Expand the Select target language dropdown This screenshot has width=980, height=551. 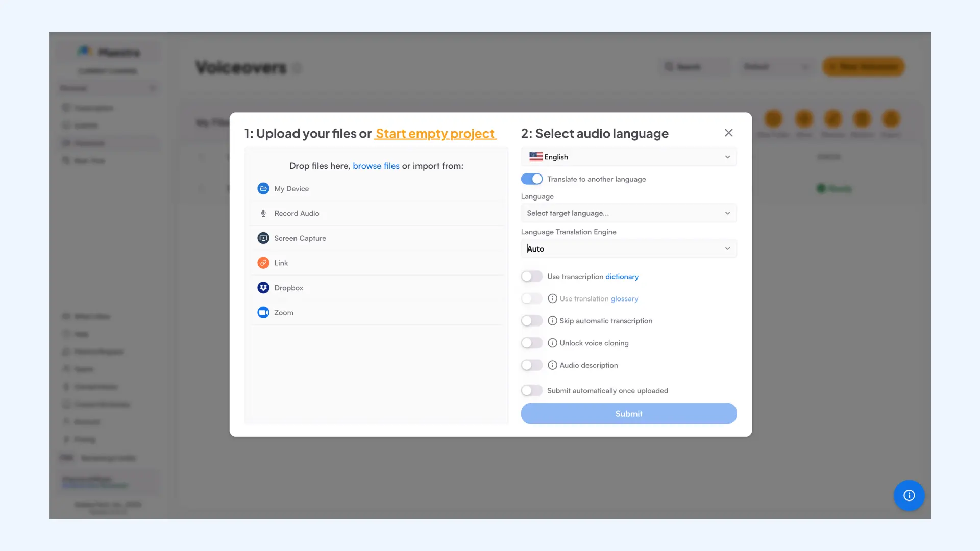tap(628, 213)
